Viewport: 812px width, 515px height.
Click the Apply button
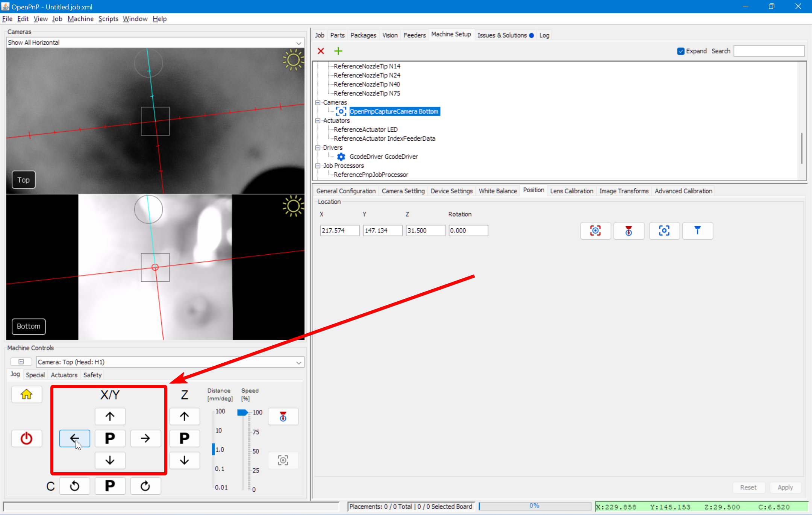click(785, 487)
